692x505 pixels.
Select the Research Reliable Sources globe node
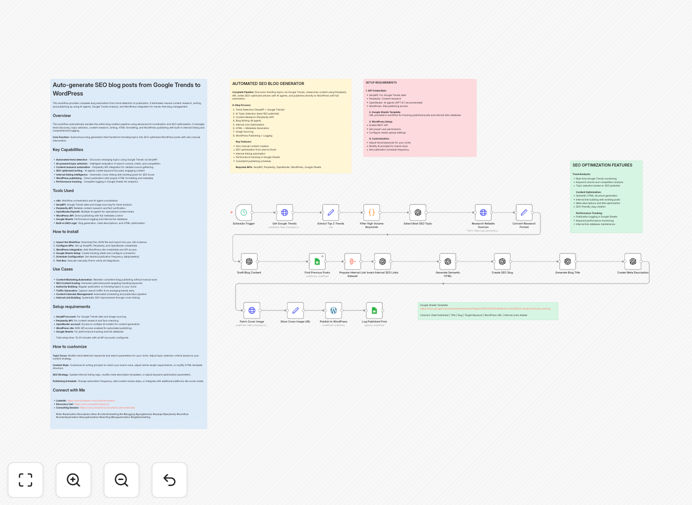point(483,212)
